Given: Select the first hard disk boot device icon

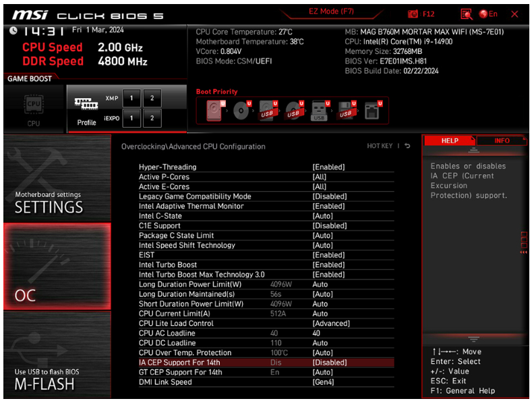Looking at the screenshot, I should 215,111.
